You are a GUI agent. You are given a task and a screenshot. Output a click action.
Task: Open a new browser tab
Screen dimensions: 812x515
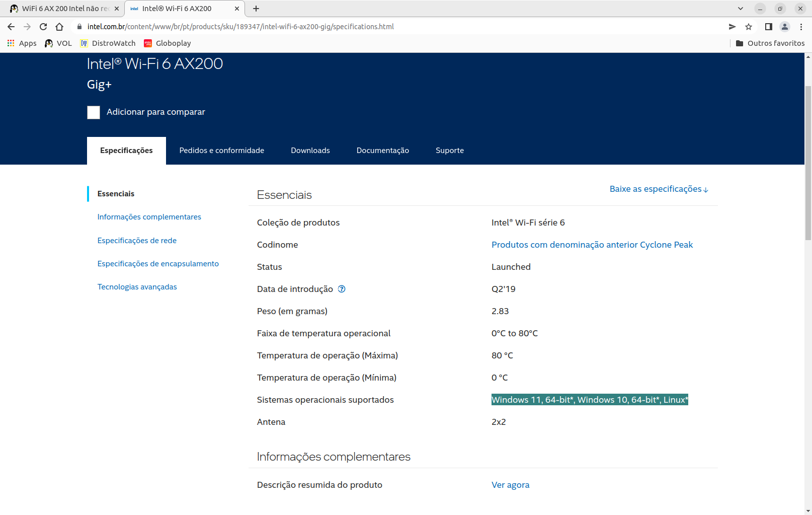[256, 9]
